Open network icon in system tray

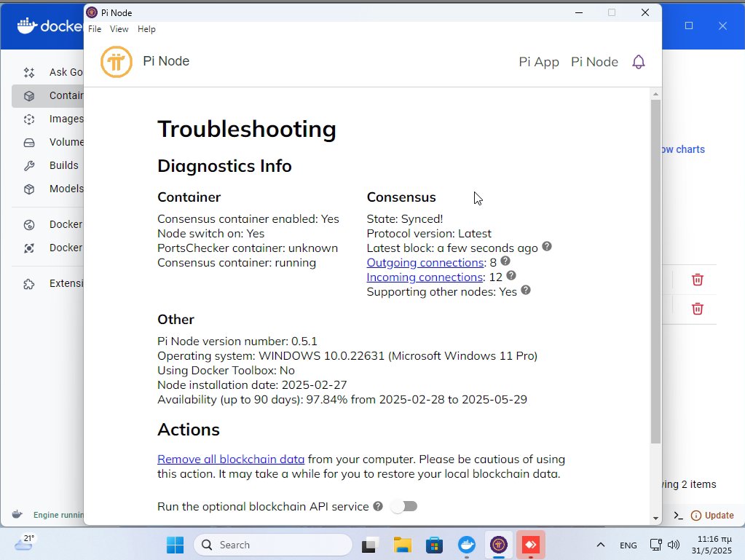point(655,545)
